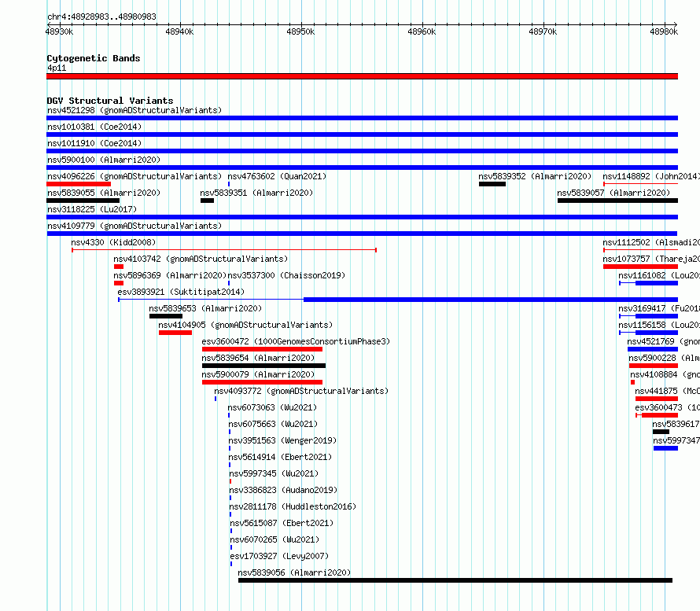Select nsv4093772 gnomADStructuralVariants label
The width and height of the screenshot is (700, 611).
(x=301, y=391)
